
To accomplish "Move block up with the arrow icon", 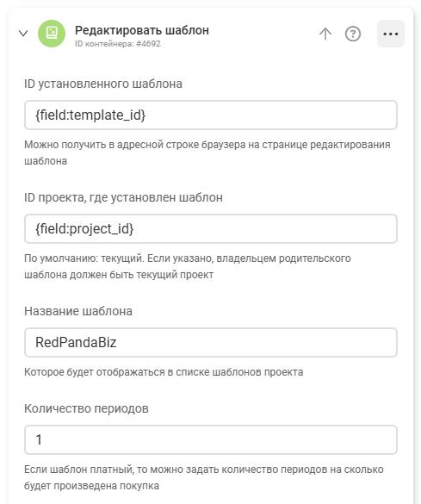I will pos(325,34).
